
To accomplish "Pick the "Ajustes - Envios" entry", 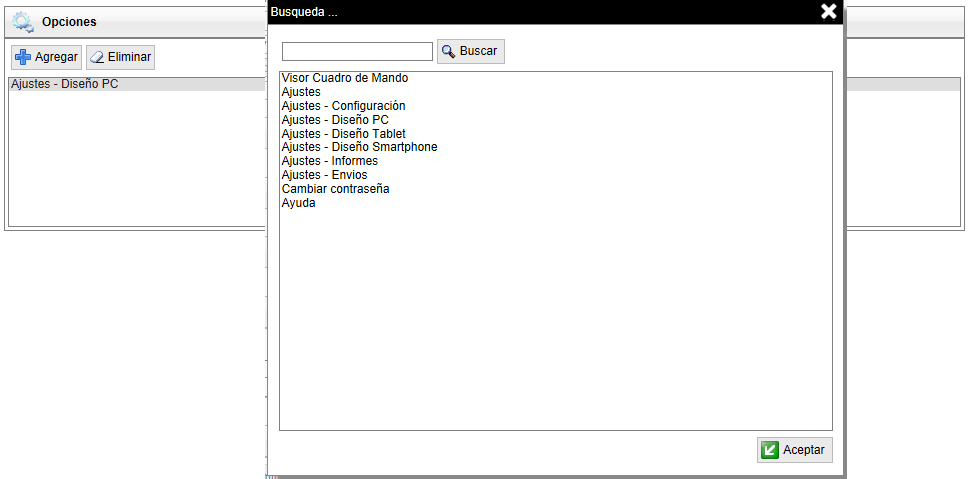I will [x=324, y=175].
